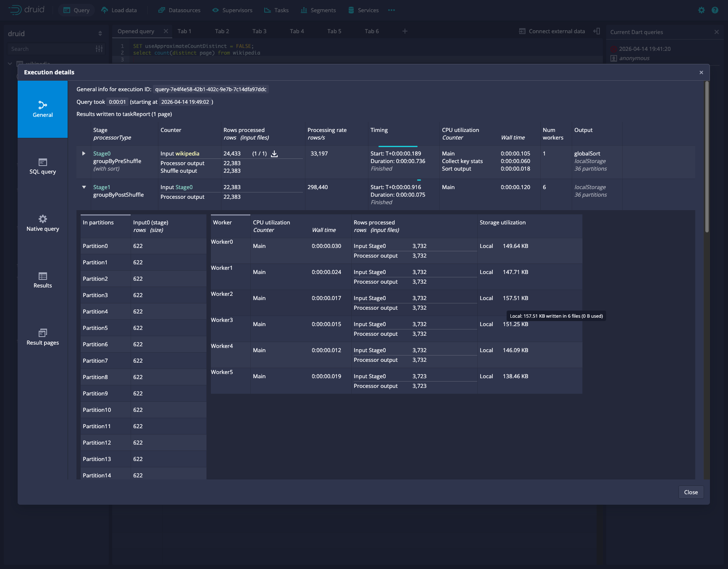This screenshot has width=728, height=569.
Task: Select the Partition10 row
Action: click(x=143, y=410)
